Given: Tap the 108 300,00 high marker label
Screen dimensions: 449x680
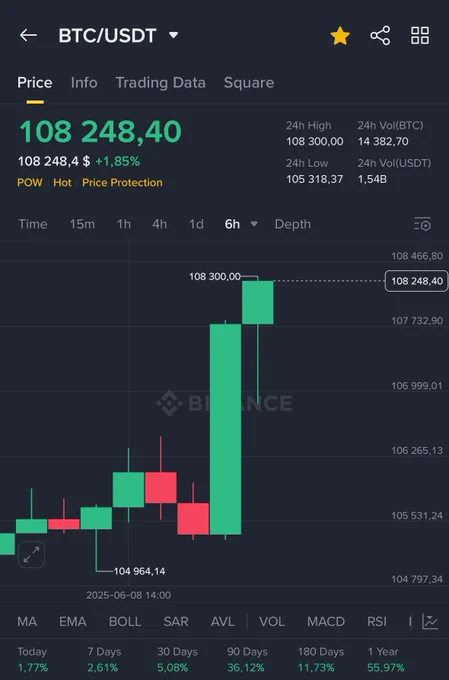Looking at the screenshot, I should coord(215,276).
